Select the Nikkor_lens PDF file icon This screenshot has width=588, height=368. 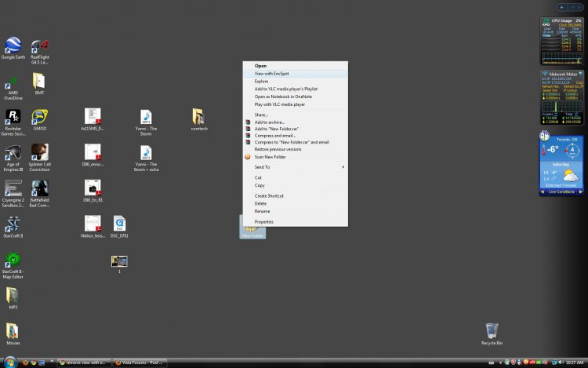(93, 227)
